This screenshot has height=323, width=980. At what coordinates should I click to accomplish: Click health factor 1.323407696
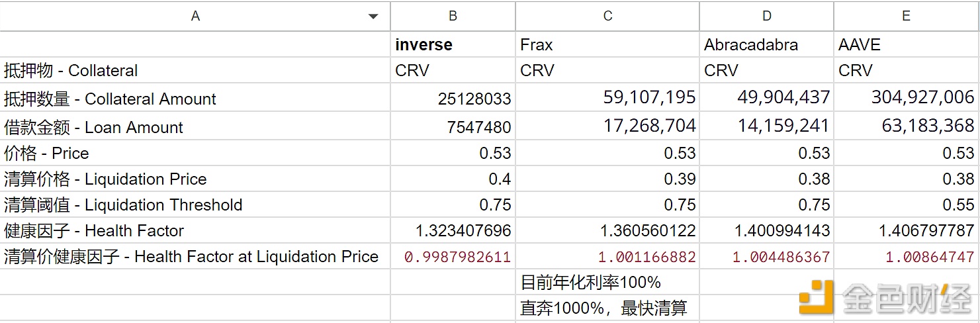coord(453,230)
